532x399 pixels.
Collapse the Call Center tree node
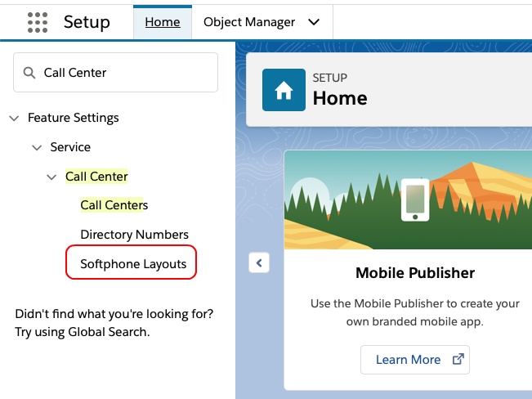[51, 177]
